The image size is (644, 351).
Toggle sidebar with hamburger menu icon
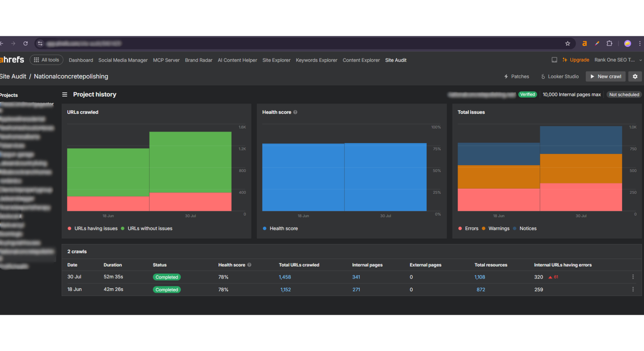tap(64, 94)
